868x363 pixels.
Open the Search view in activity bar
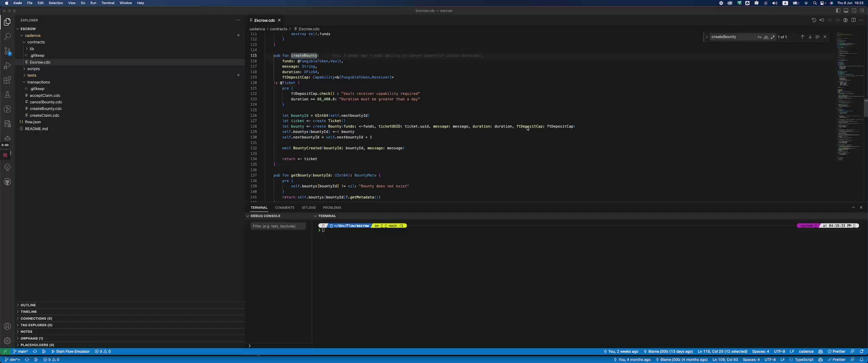(7, 36)
